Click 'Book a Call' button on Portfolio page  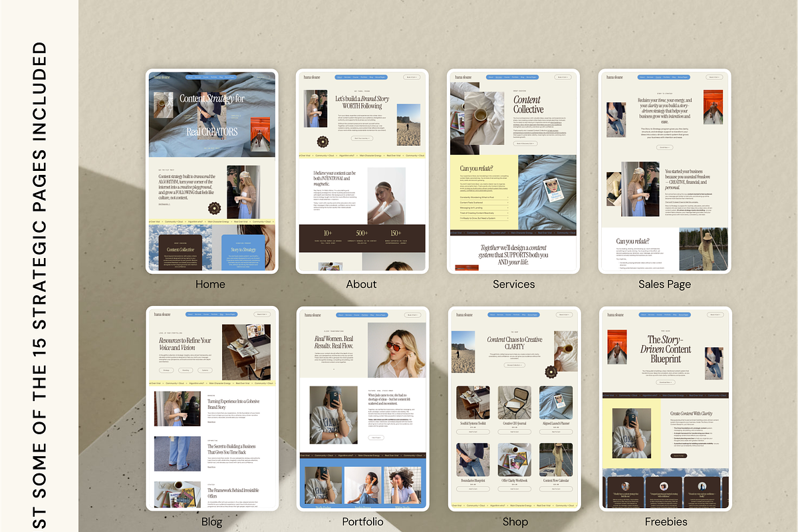(x=413, y=315)
